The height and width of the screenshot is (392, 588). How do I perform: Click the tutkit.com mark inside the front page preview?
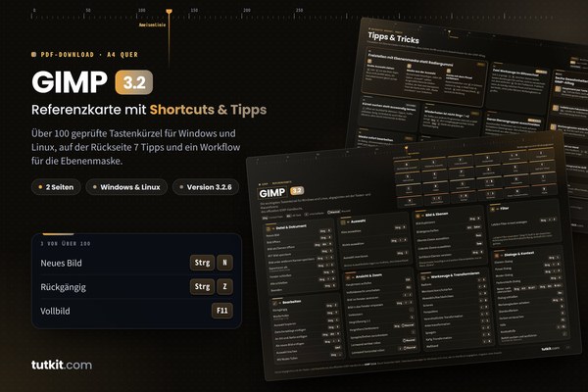point(551,349)
